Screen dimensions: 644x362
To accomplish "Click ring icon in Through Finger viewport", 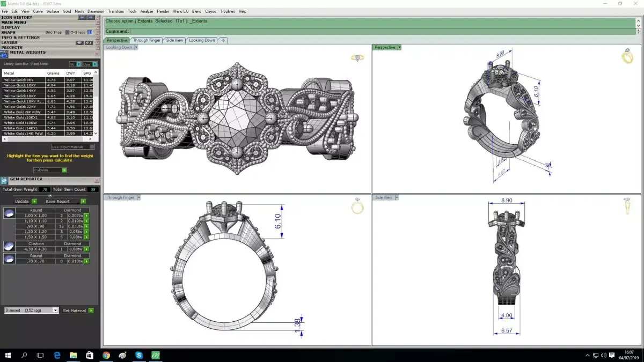I will (x=357, y=206).
